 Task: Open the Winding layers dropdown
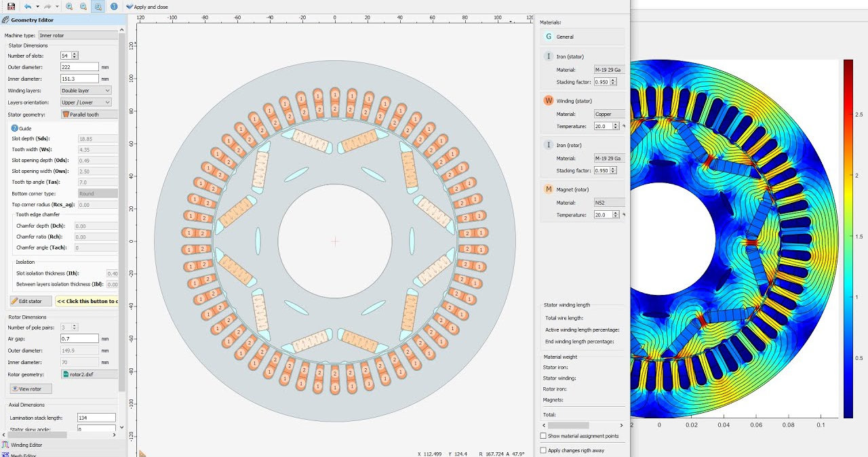85,90
